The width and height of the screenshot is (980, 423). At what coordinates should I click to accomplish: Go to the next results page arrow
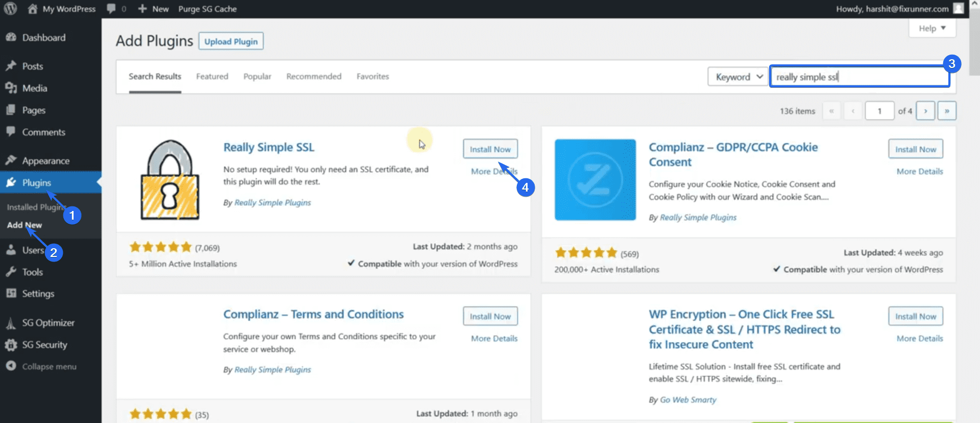[x=925, y=111]
